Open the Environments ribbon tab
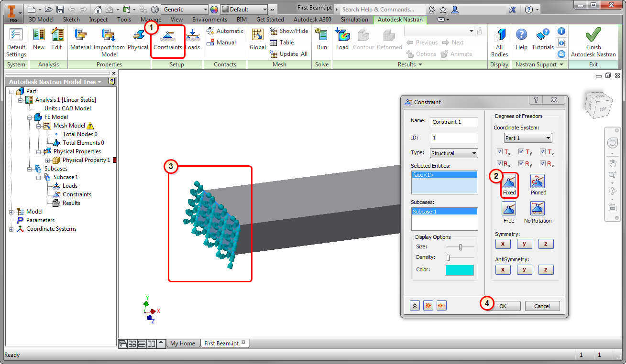Screen dimensions: 626x364 (209, 20)
